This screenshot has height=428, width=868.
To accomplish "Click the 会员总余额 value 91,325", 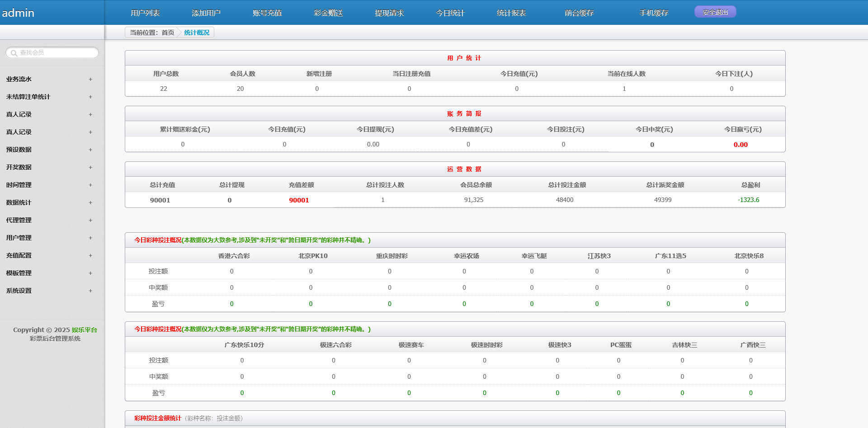I will pos(474,200).
